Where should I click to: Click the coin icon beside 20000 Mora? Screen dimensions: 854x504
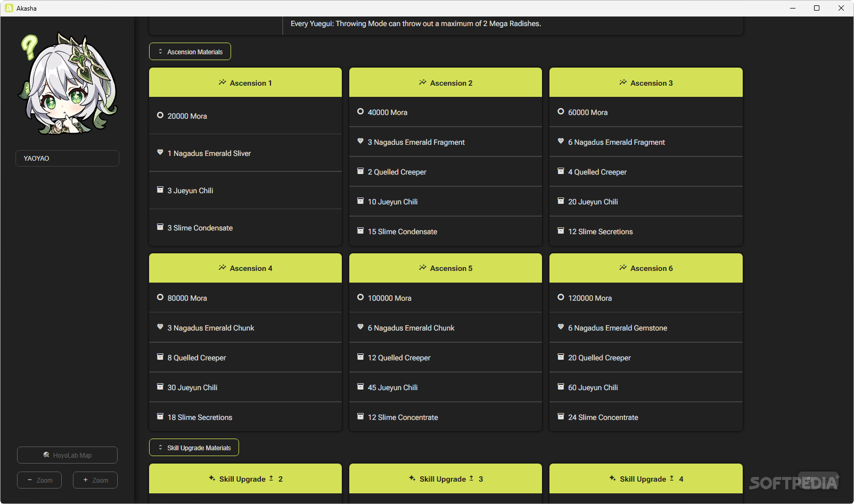coord(160,115)
